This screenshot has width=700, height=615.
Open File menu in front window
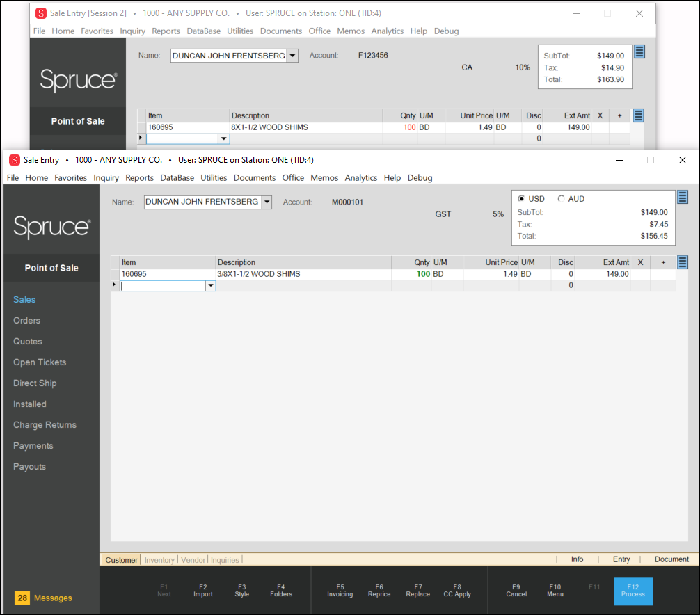coord(13,177)
